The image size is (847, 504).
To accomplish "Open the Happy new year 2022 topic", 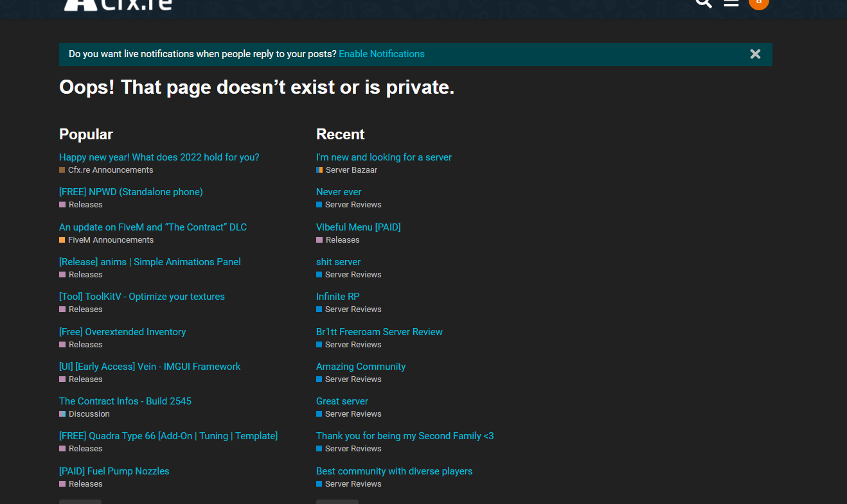I will click(159, 157).
